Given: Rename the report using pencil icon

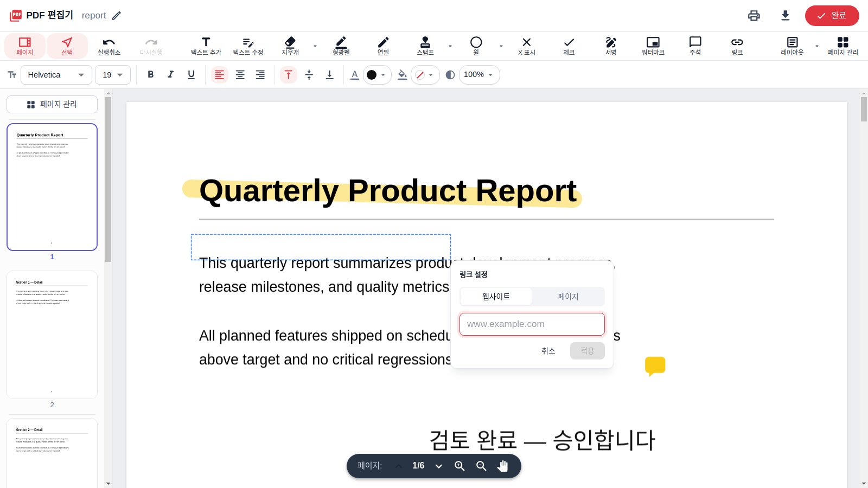Looking at the screenshot, I should 117,16.
